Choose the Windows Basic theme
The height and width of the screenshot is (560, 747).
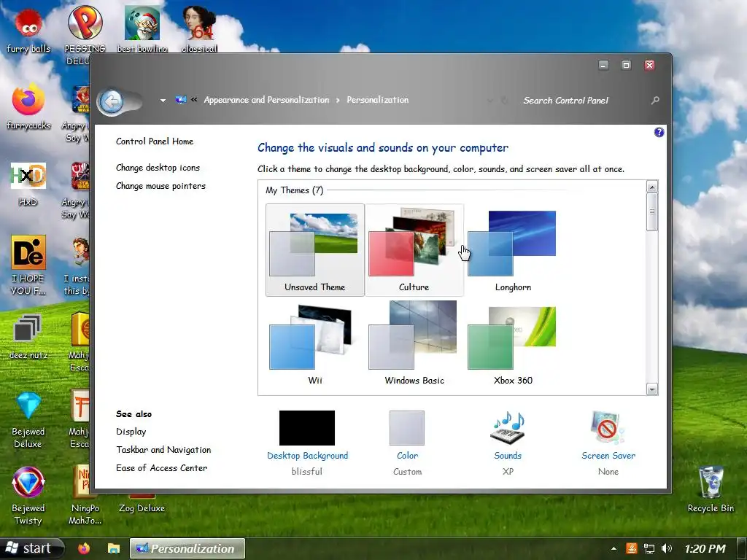click(x=414, y=343)
